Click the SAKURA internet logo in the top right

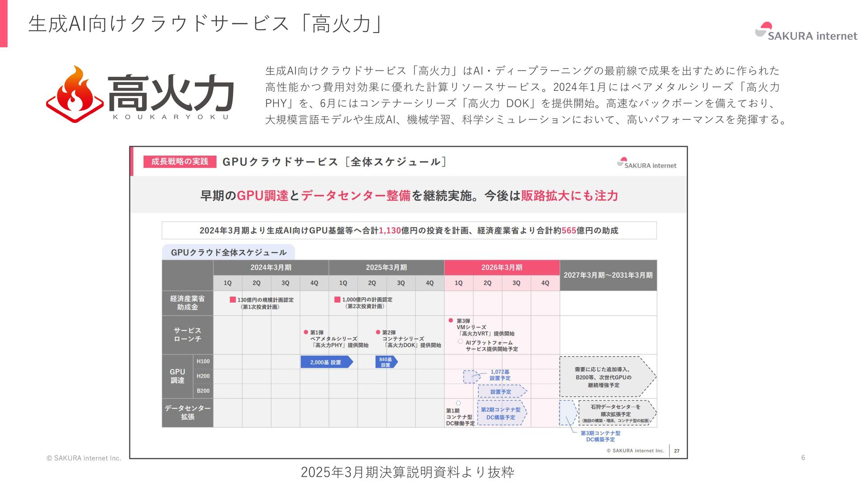(x=806, y=32)
